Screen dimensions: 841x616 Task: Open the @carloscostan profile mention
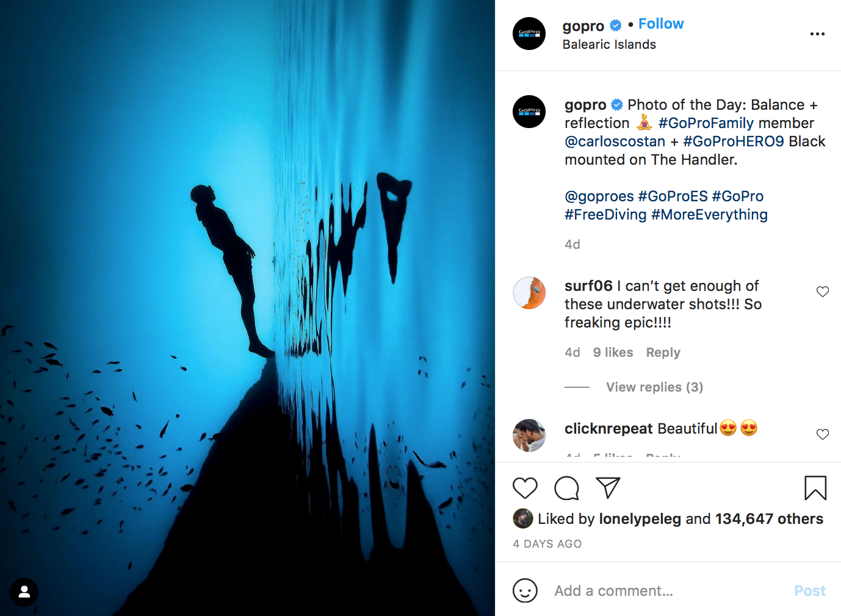pyautogui.click(x=615, y=141)
